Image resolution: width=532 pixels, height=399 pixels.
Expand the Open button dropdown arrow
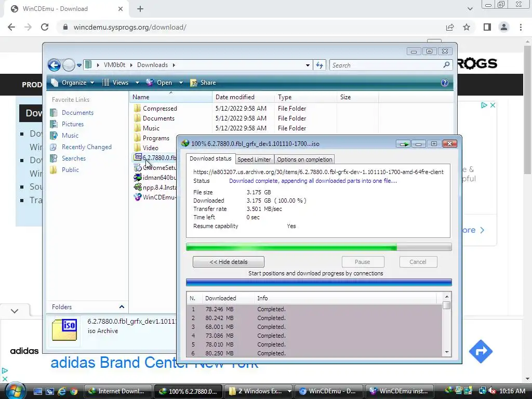point(181,83)
